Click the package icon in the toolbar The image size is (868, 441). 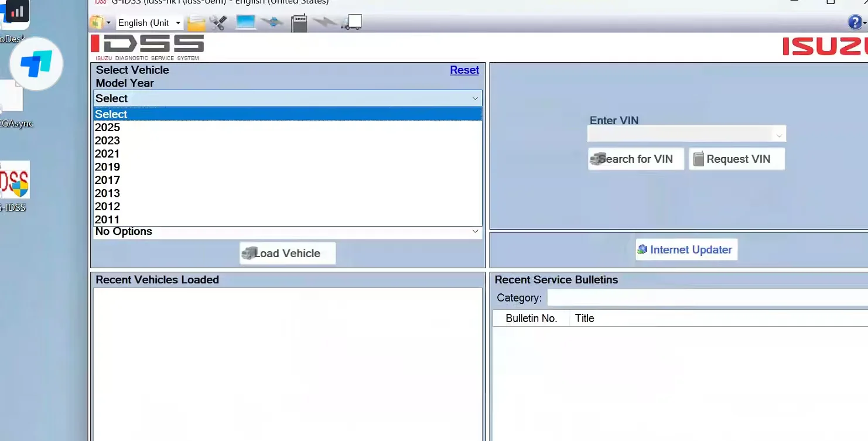97,23
